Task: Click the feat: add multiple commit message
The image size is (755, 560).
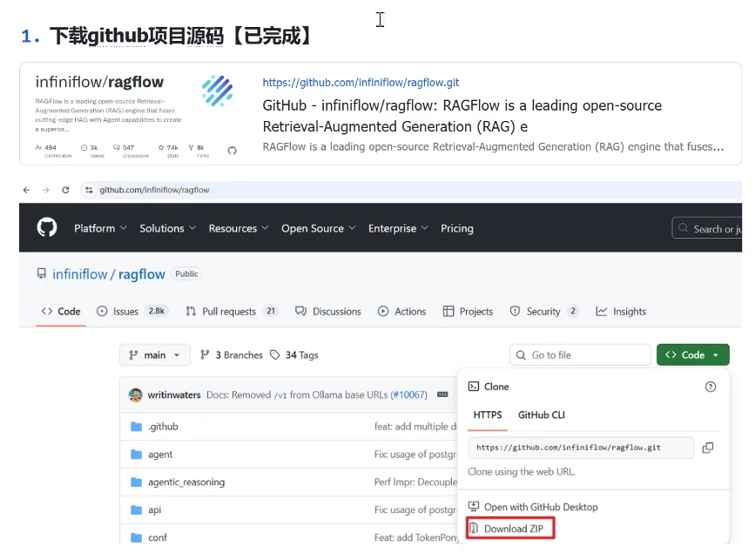Action: coord(415,427)
